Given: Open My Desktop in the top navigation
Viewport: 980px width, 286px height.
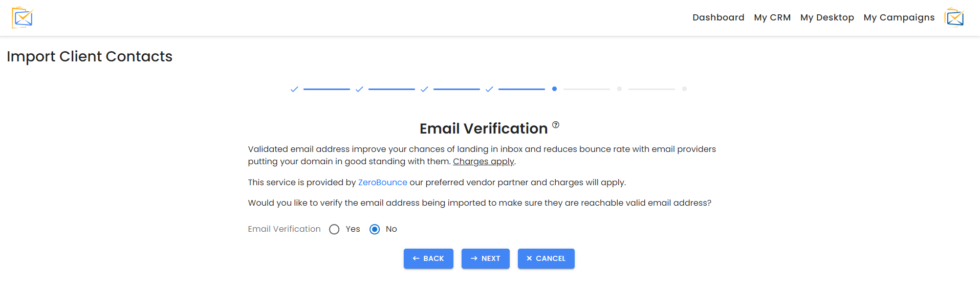Looking at the screenshot, I should (x=827, y=17).
